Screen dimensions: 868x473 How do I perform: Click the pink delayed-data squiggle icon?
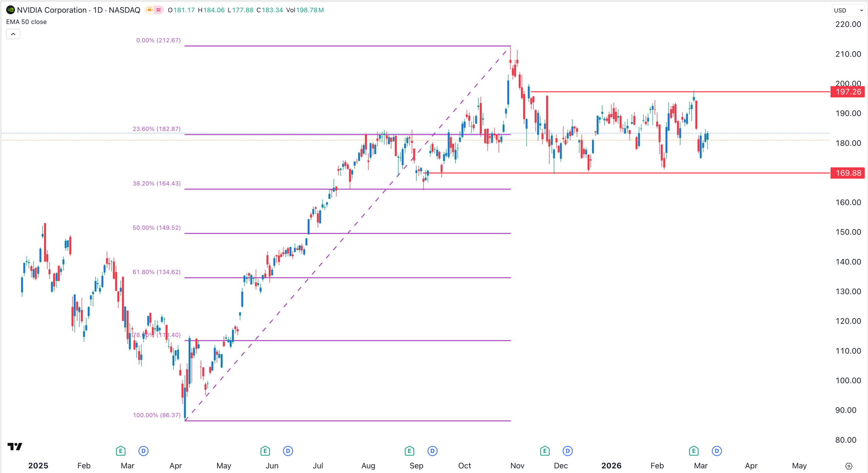[158, 10]
